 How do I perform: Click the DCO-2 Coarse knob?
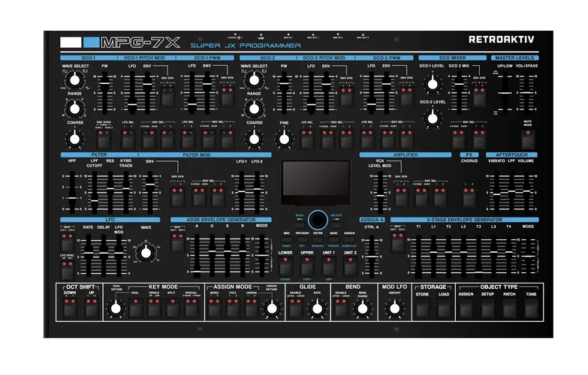pyautogui.click(x=254, y=139)
